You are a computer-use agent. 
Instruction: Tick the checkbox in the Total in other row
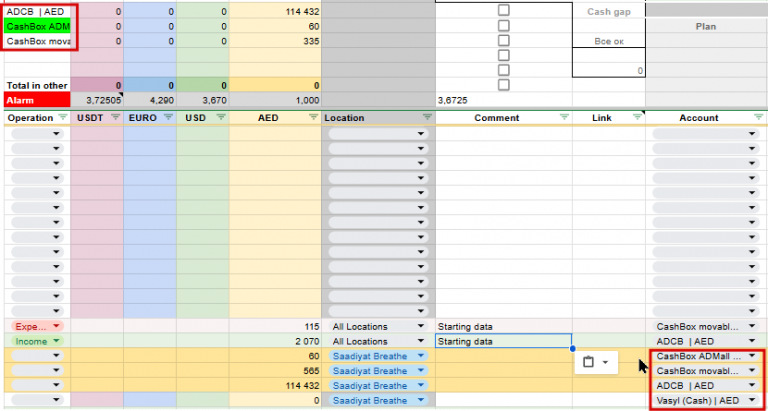pyautogui.click(x=503, y=85)
